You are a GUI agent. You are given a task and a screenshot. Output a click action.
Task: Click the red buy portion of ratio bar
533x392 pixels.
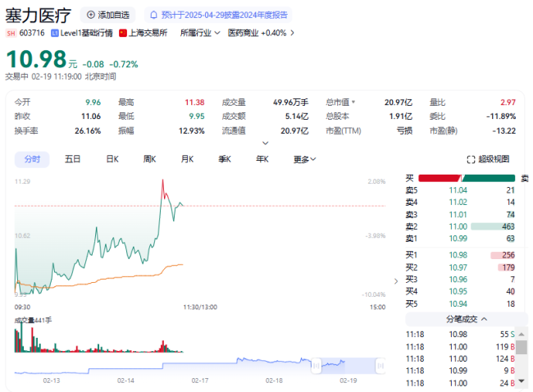point(440,178)
